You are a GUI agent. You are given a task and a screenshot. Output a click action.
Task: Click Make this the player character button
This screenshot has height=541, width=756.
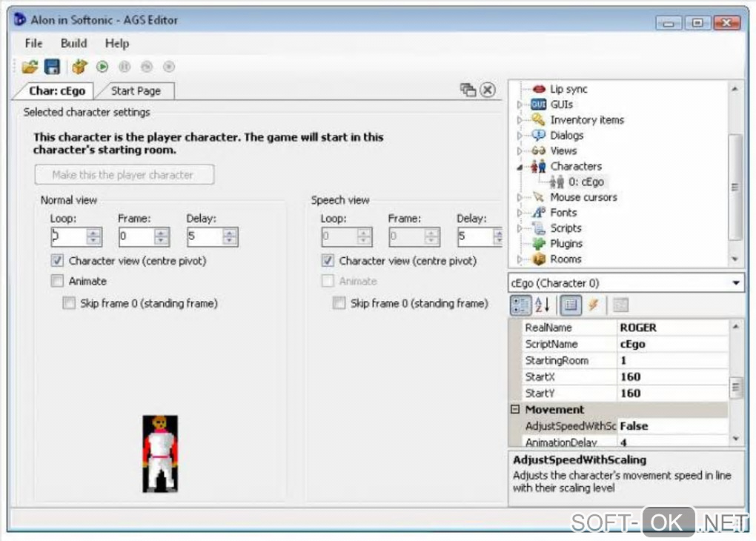click(x=125, y=175)
